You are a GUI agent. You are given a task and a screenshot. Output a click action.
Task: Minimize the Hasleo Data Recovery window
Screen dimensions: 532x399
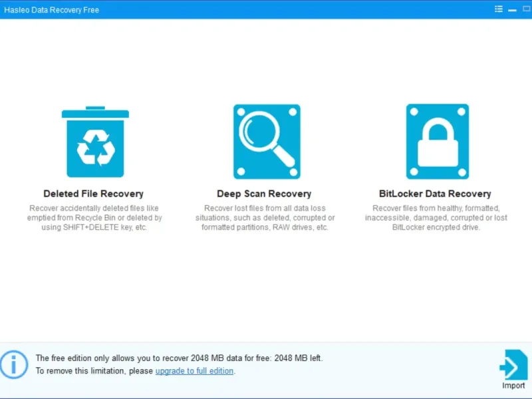tap(512, 10)
